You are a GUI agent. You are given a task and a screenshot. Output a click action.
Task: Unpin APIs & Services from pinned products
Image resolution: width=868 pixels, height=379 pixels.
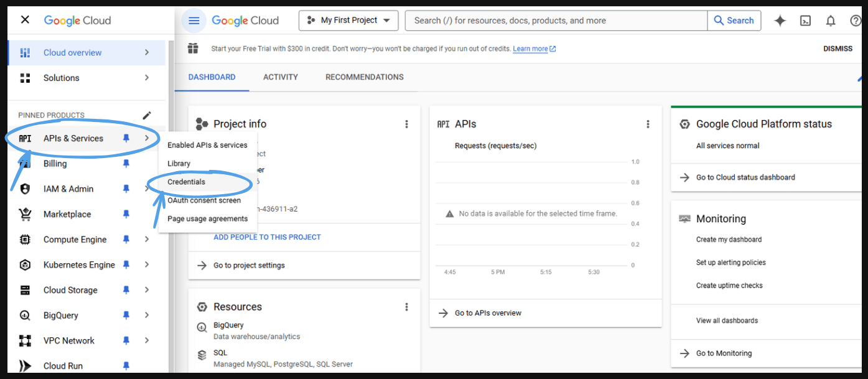pyautogui.click(x=126, y=138)
